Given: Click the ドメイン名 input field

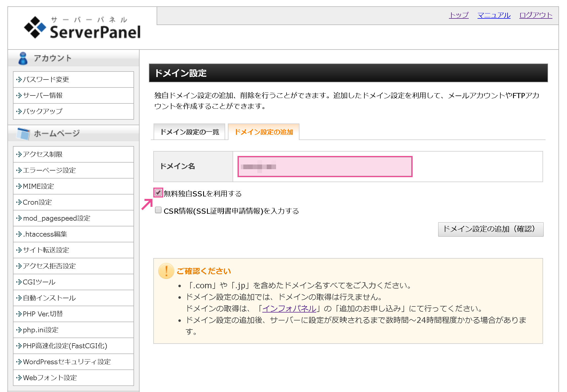Looking at the screenshot, I should tap(325, 166).
